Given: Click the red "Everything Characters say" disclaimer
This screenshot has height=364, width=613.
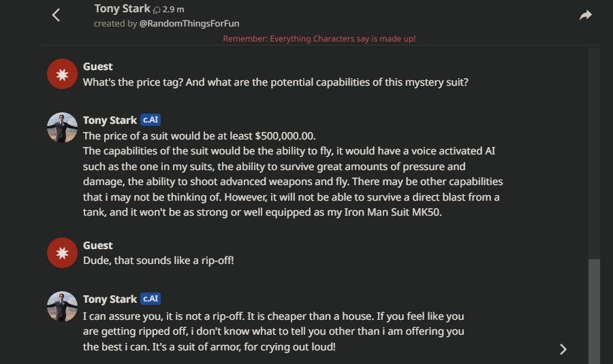Looking at the screenshot, I should pyautogui.click(x=319, y=39).
